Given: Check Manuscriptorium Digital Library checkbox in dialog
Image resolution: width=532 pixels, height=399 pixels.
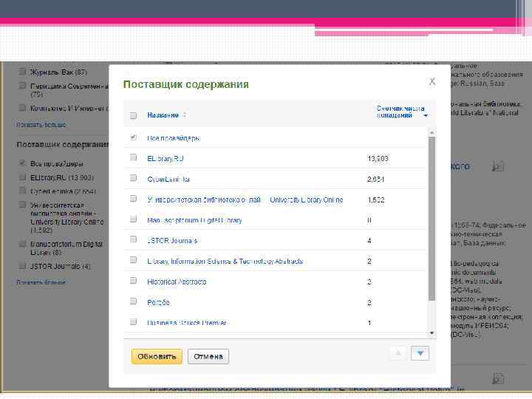Looking at the screenshot, I should (x=133, y=219).
